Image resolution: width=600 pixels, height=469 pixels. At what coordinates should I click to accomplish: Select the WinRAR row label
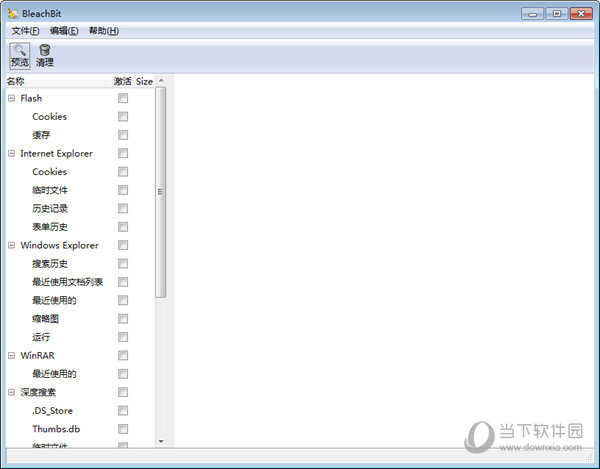pyautogui.click(x=38, y=355)
